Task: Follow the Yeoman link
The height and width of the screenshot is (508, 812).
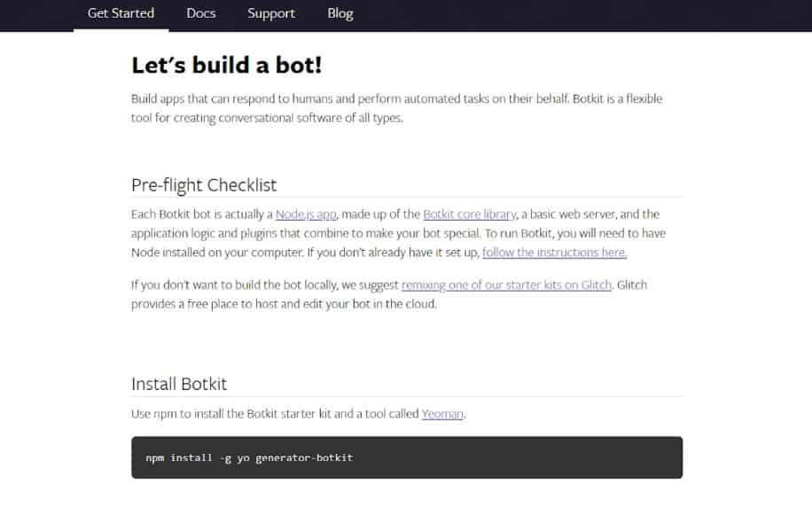Action: pyautogui.click(x=442, y=414)
